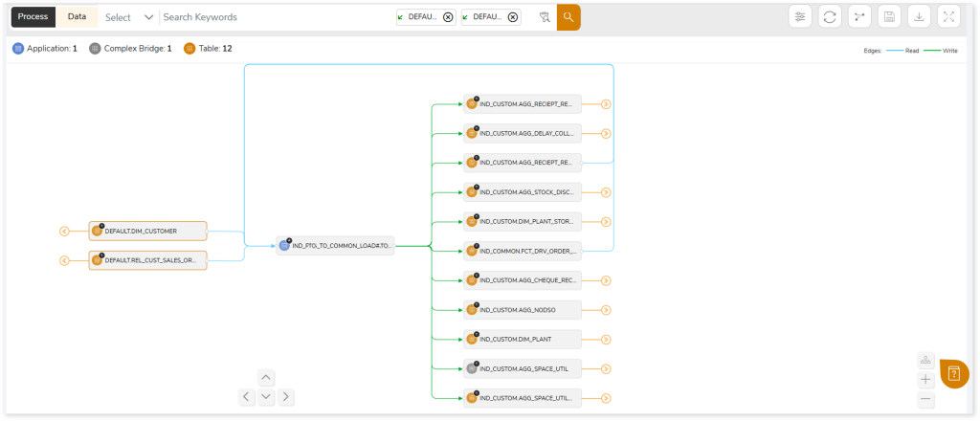
Task: Click the orange search magnifier button
Action: (x=568, y=17)
